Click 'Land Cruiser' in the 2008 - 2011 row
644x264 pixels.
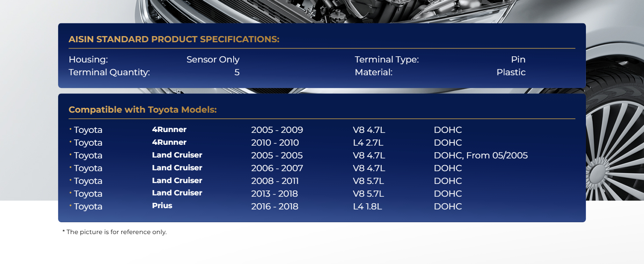(x=177, y=181)
